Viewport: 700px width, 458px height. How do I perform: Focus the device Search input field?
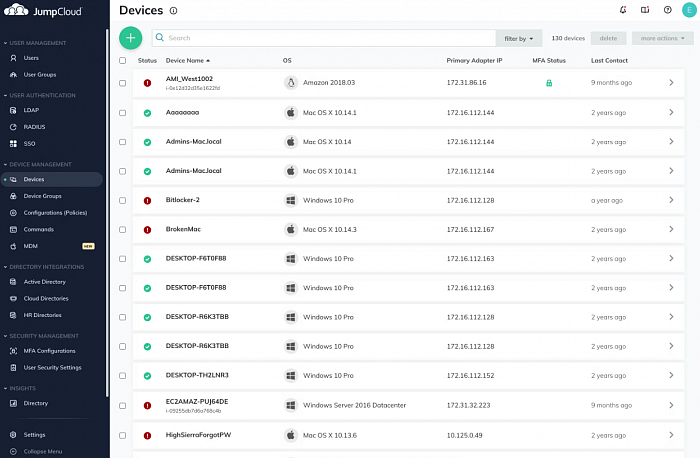click(x=324, y=38)
